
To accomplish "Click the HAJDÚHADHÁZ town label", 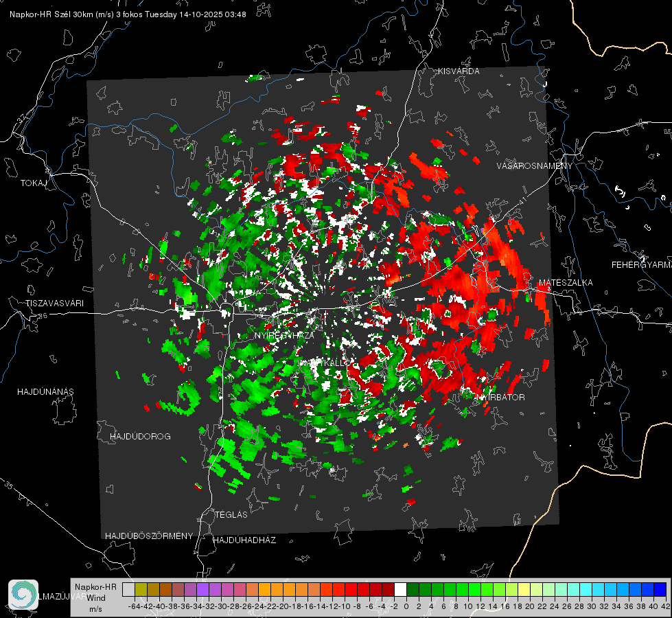I will pos(245,540).
